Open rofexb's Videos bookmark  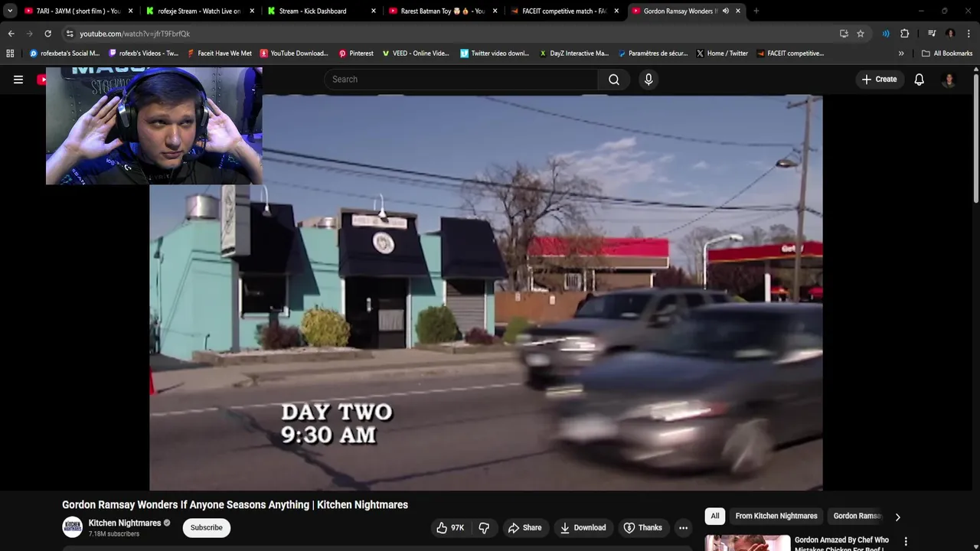(x=144, y=54)
